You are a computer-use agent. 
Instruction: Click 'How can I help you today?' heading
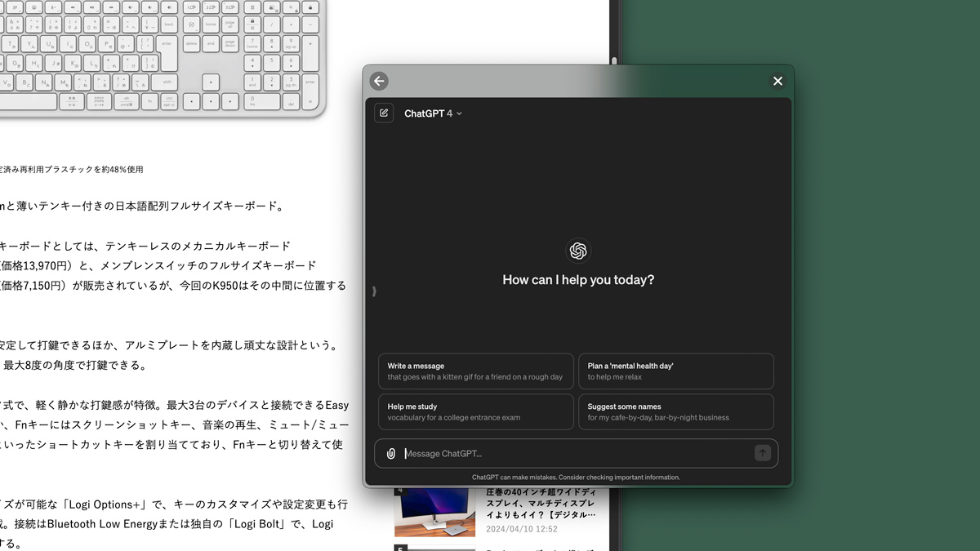[x=578, y=279]
